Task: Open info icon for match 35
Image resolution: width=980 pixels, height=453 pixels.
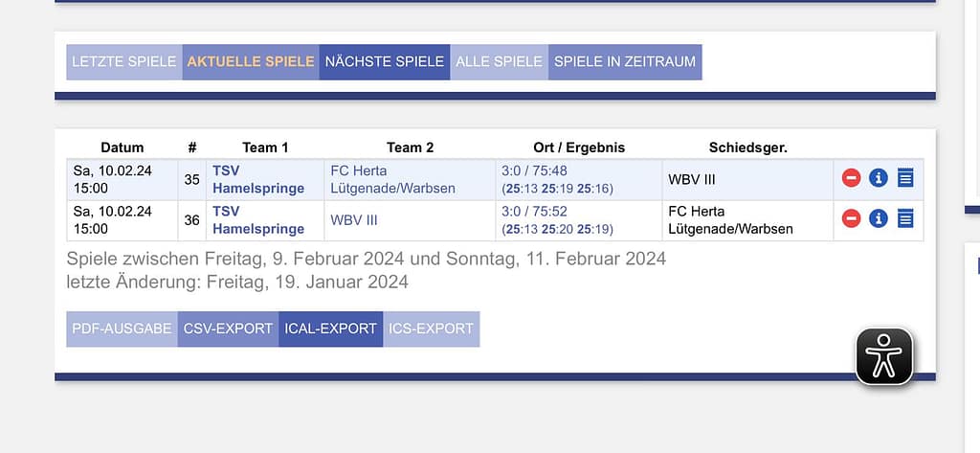Action: pyautogui.click(x=879, y=178)
